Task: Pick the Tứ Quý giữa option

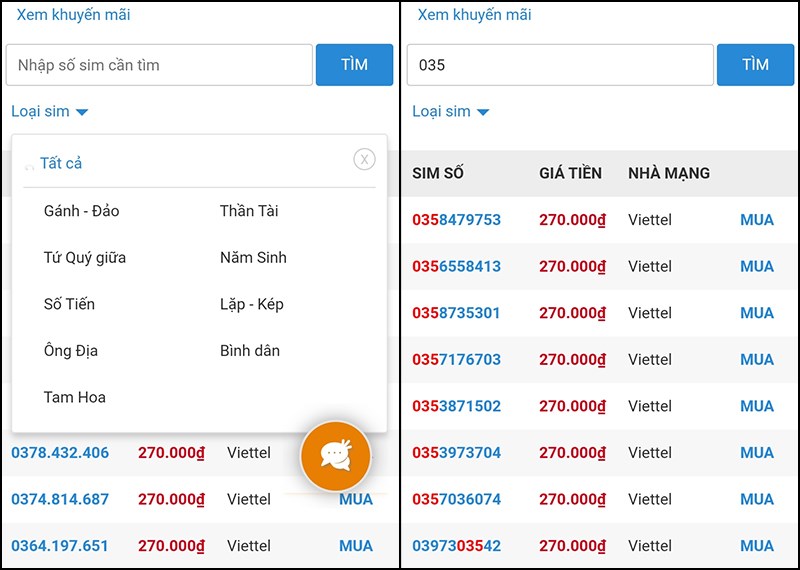Action: point(85,258)
